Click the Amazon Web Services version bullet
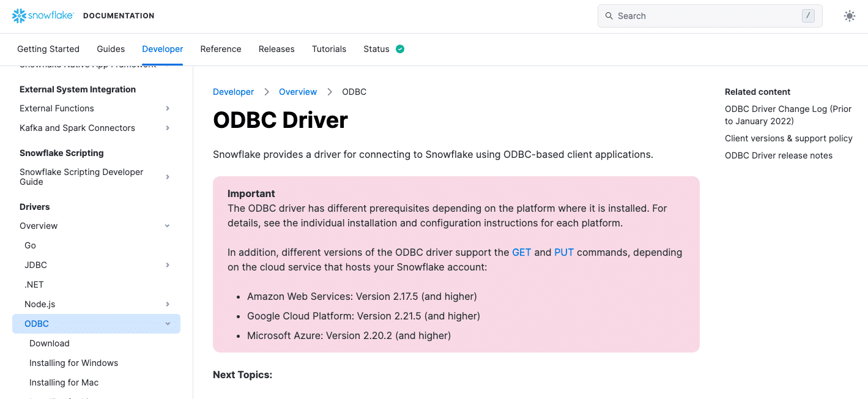 [362, 296]
